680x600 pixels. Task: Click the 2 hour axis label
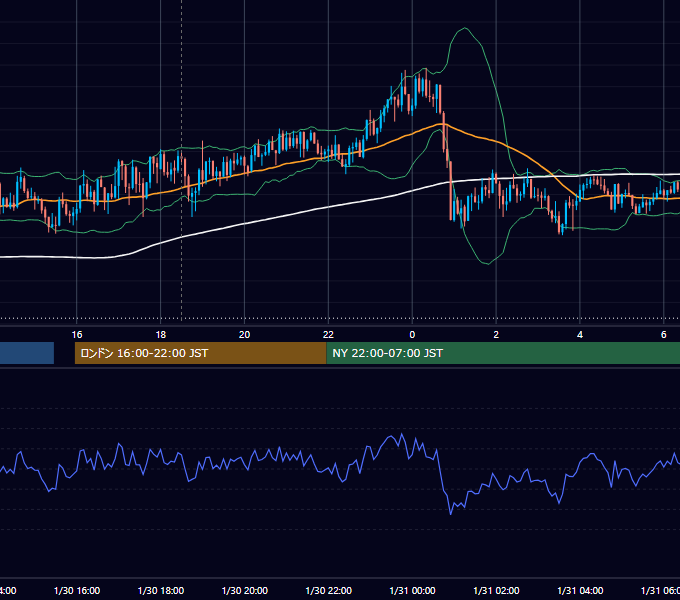point(496,335)
